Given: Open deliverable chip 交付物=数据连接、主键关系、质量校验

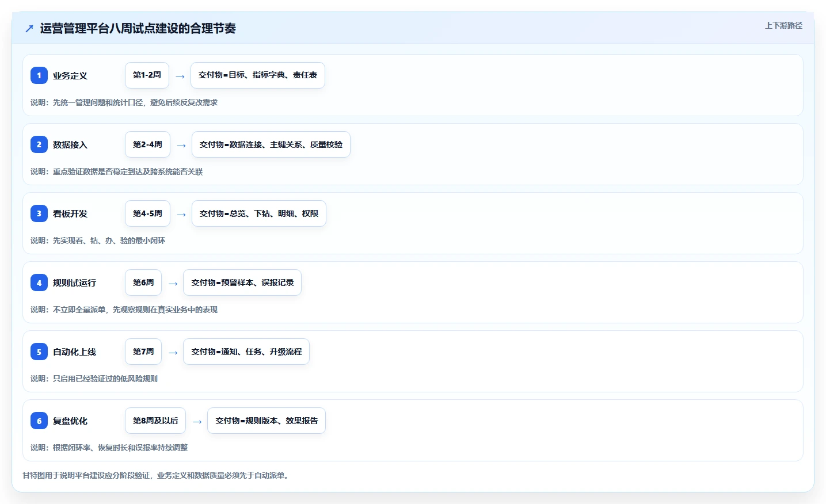Looking at the screenshot, I should (x=271, y=144).
